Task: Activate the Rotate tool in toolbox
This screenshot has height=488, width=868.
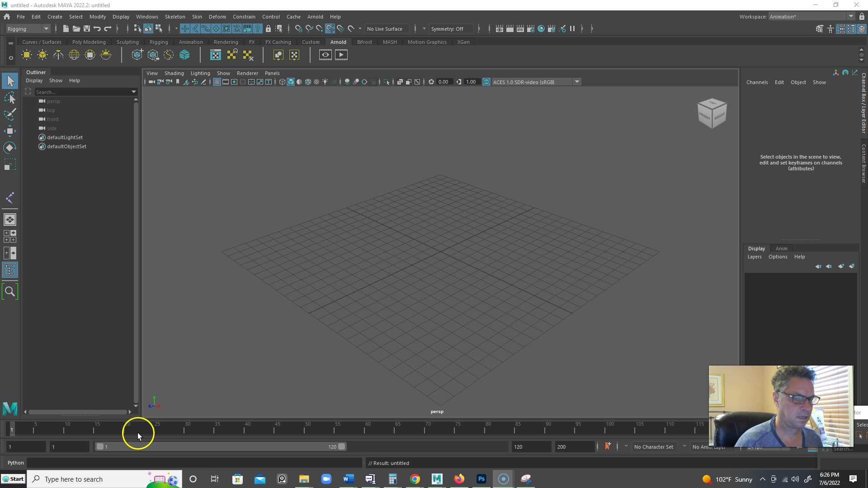Action: tap(10, 148)
